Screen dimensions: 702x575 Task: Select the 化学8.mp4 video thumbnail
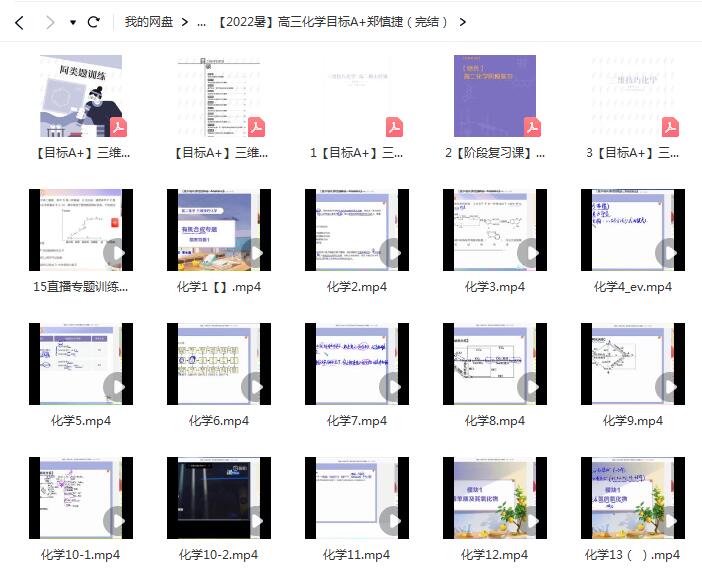pos(495,364)
